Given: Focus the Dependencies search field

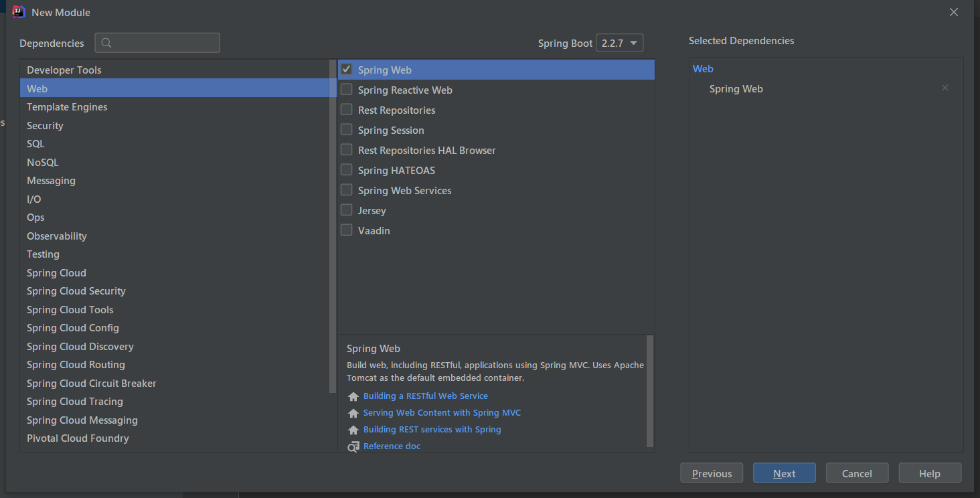Looking at the screenshot, I should [157, 43].
